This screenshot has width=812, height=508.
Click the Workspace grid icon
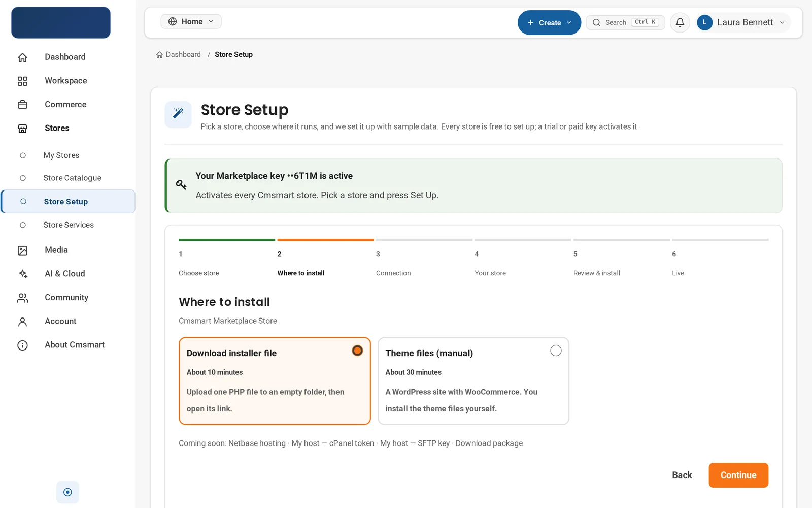[x=22, y=81]
